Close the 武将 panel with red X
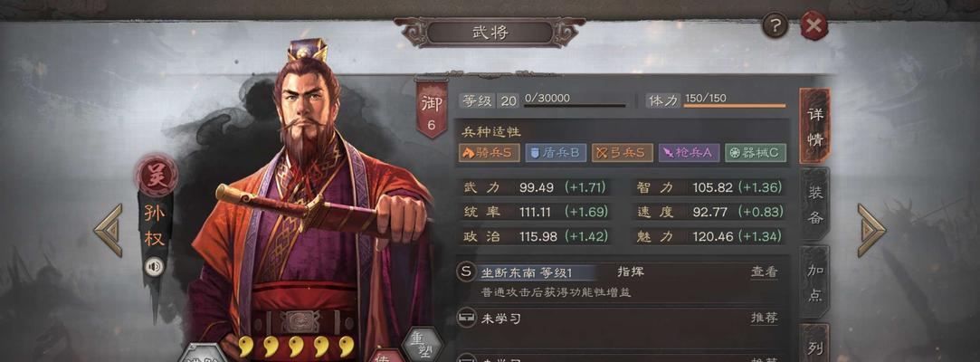Screen dimensions: 980x362 [x=813, y=25]
